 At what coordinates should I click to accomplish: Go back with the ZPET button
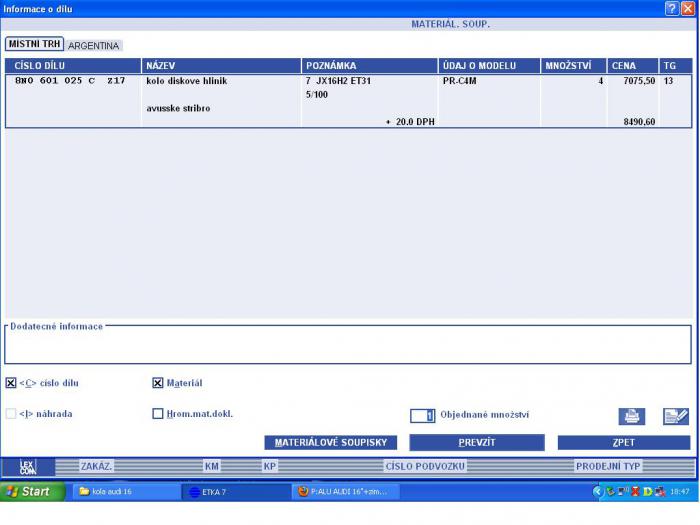623,442
